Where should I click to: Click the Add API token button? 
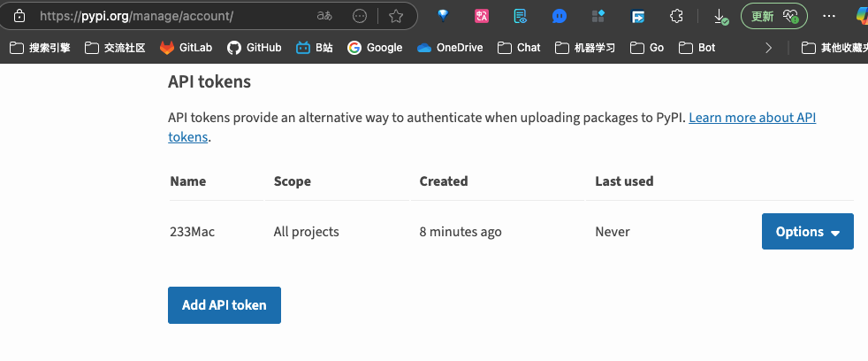(225, 305)
